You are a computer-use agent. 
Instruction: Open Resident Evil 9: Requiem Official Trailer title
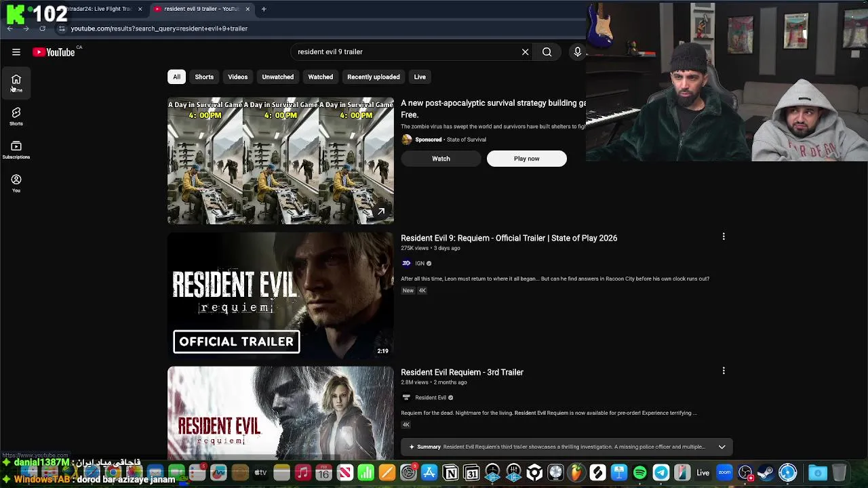[509, 238]
